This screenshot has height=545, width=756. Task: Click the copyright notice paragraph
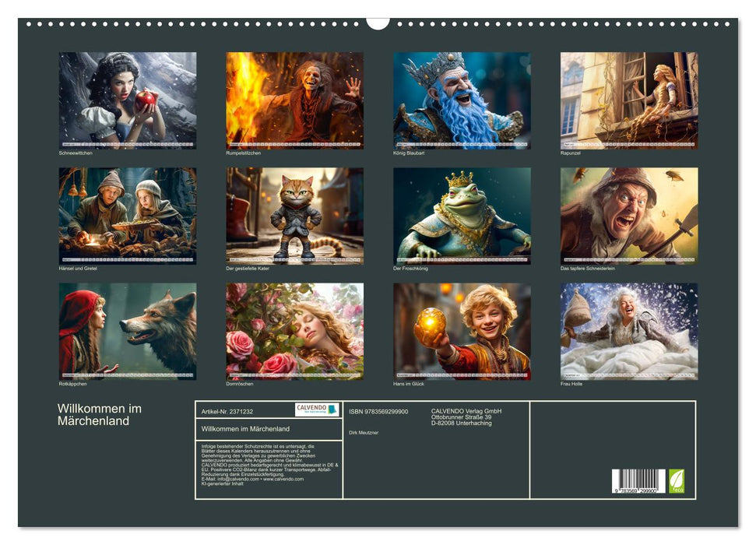coord(270,465)
